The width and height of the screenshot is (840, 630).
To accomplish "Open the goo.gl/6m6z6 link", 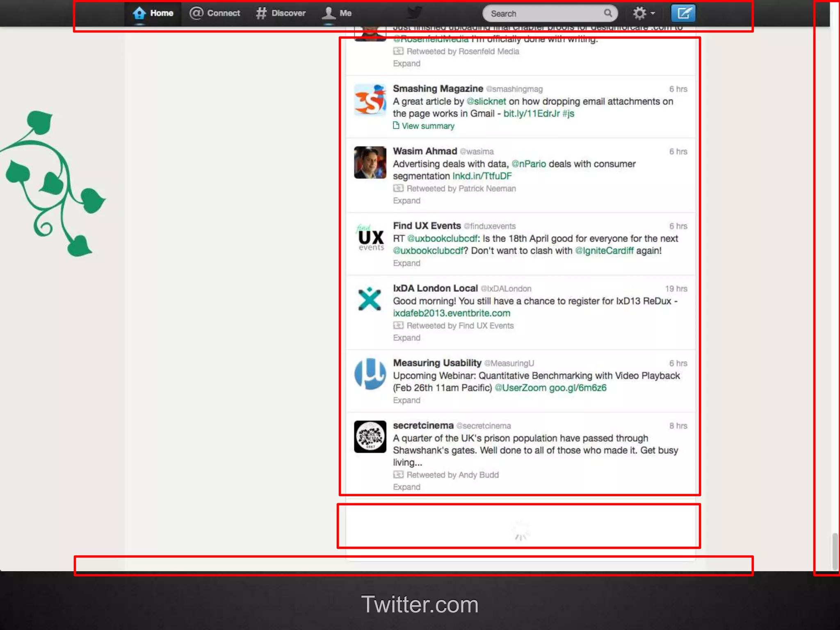I will coord(577,388).
